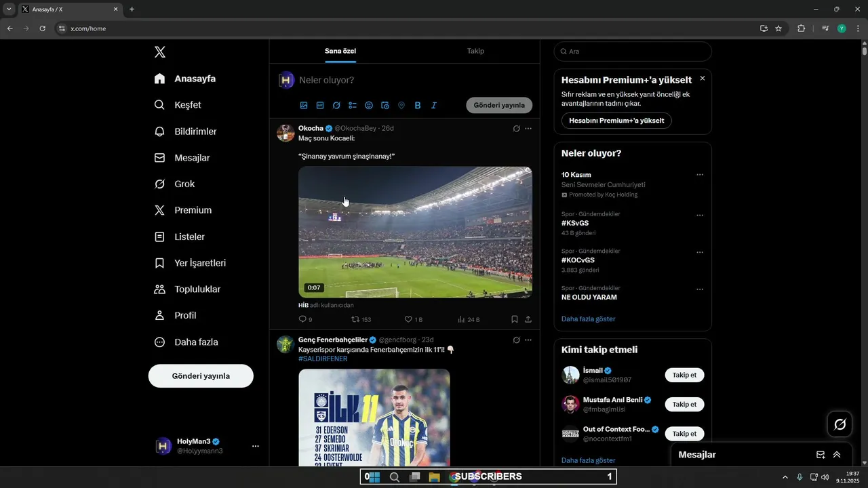Open the İLK 11 lineup image
868x488 pixels.
pos(374,417)
